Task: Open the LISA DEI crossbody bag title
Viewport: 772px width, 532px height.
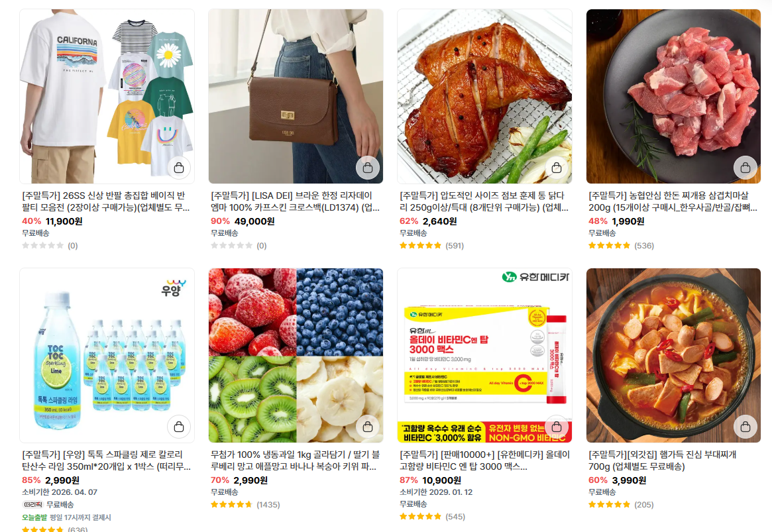Action: pyautogui.click(x=295, y=201)
